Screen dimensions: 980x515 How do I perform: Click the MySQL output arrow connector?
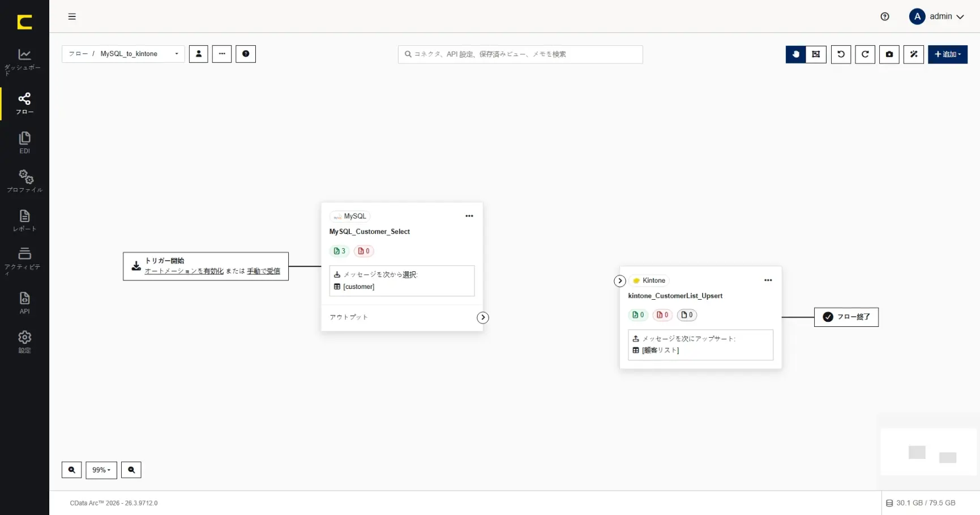[483, 318]
